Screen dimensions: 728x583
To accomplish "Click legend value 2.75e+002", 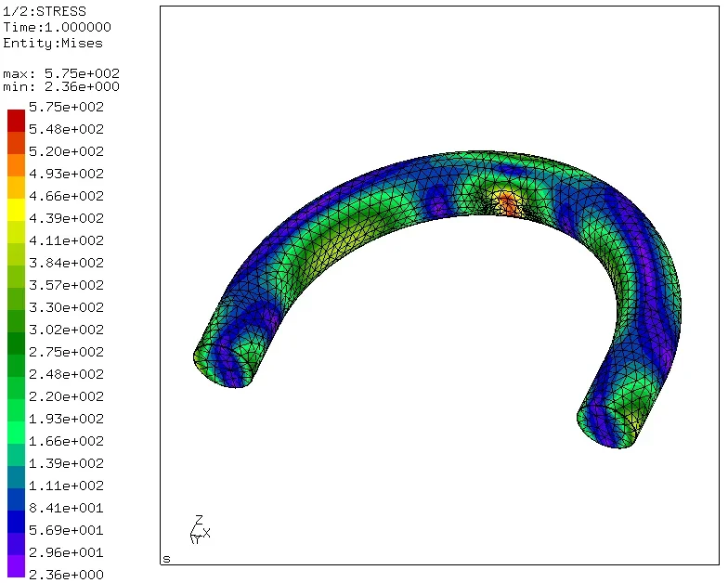I will tap(67, 352).
